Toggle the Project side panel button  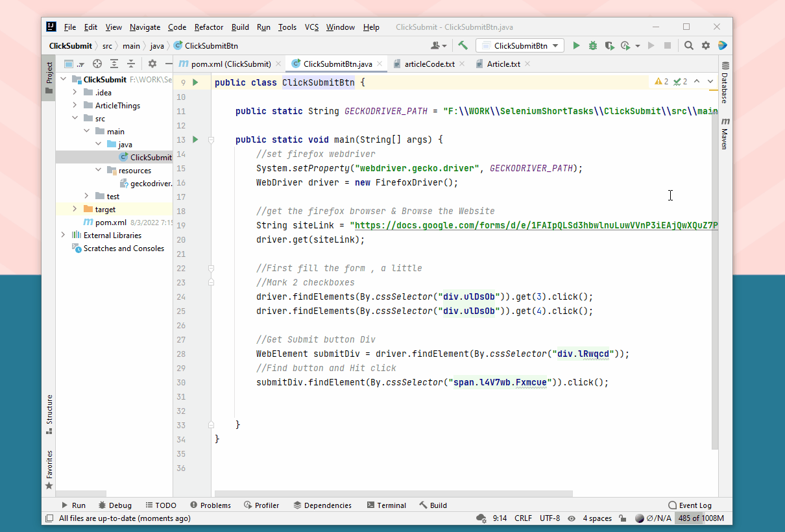[x=49, y=78]
